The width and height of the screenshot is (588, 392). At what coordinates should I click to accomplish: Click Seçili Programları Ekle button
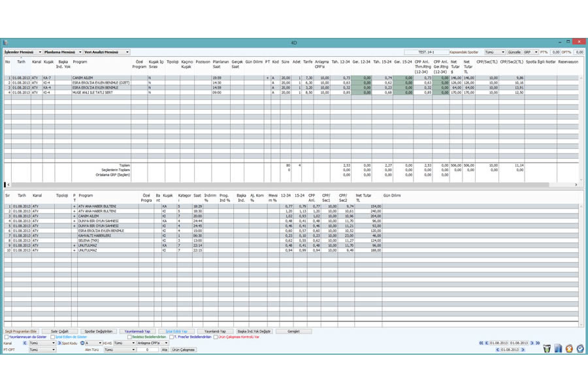[x=21, y=331]
